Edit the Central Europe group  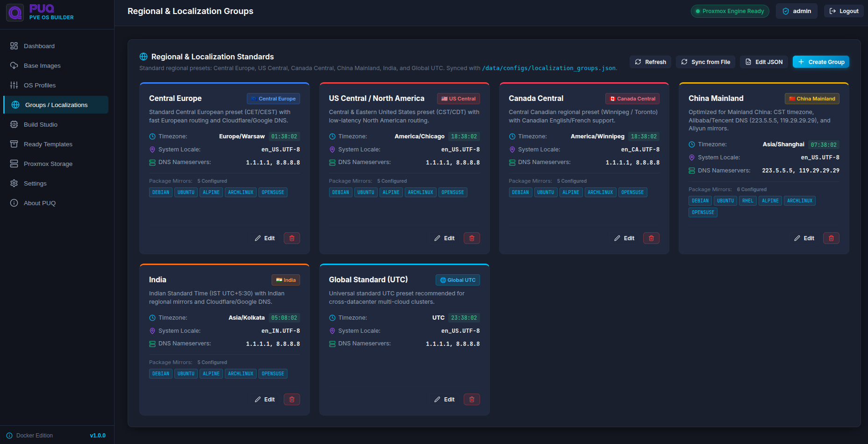(265, 238)
